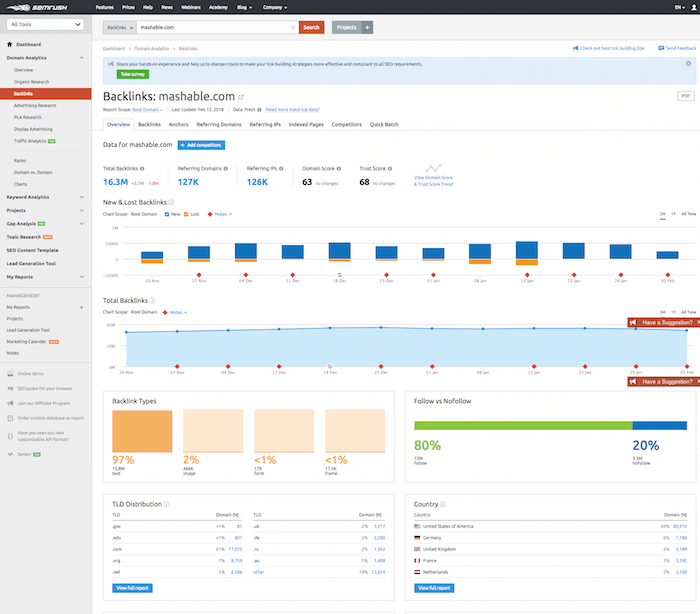Click the orange Search button
Viewport: 700px width, 614px height.
click(311, 28)
